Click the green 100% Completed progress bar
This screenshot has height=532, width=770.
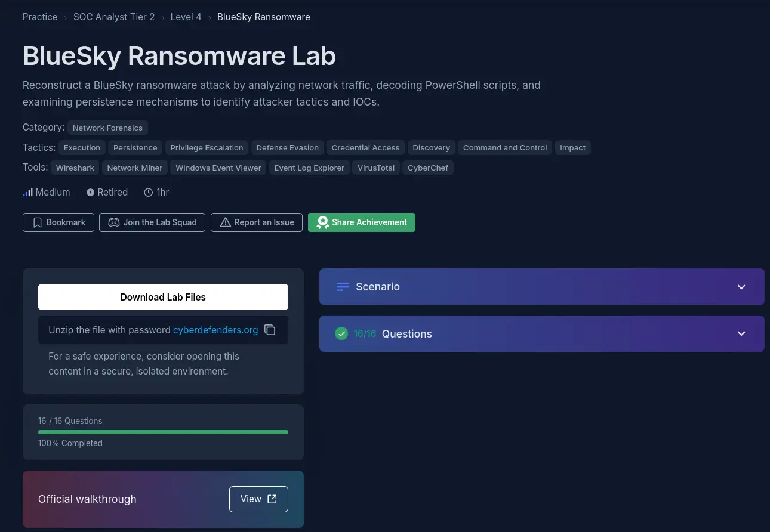[x=163, y=432]
